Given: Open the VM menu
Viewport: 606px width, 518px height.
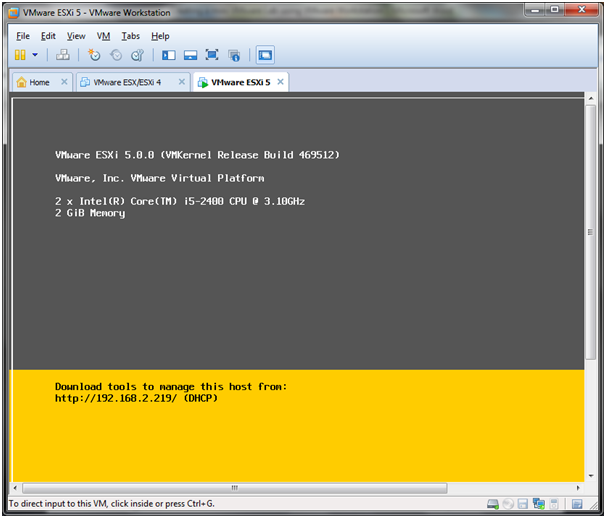Looking at the screenshot, I should tap(103, 36).
